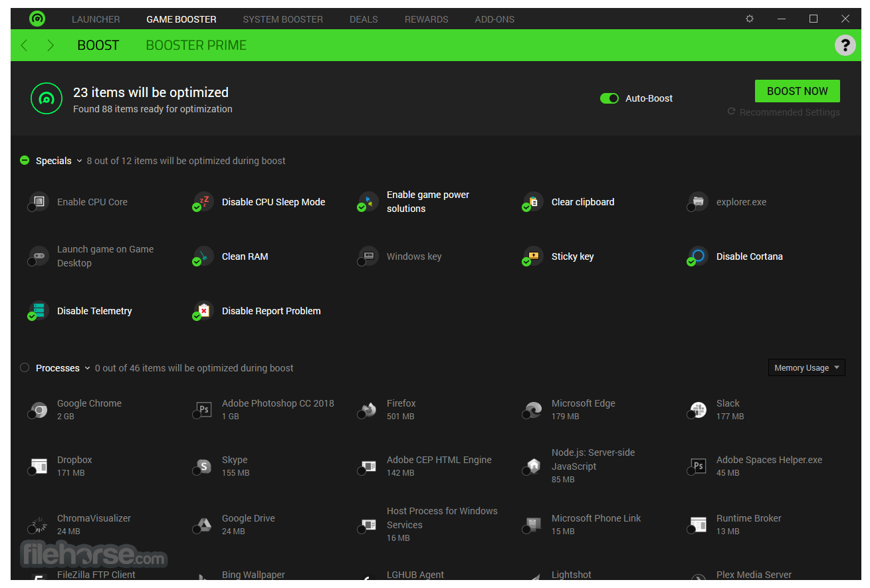
Task: Open settings gear in title bar
Action: pyautogui.click(x=750, y=19)
